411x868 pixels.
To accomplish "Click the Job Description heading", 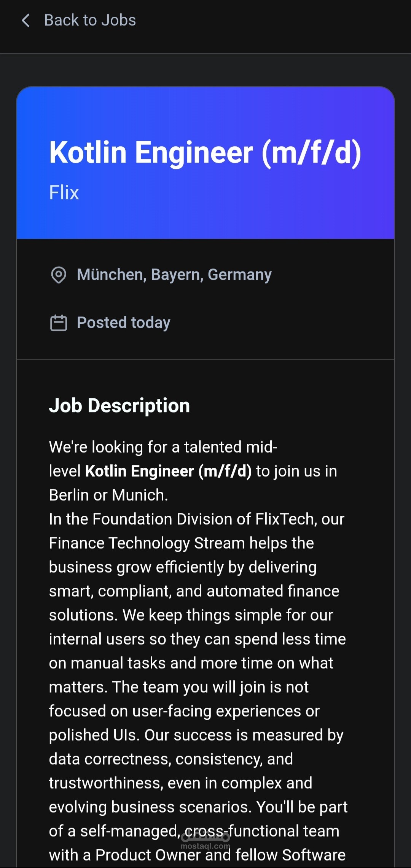I will pyautogui.click(x=119, y=406).
